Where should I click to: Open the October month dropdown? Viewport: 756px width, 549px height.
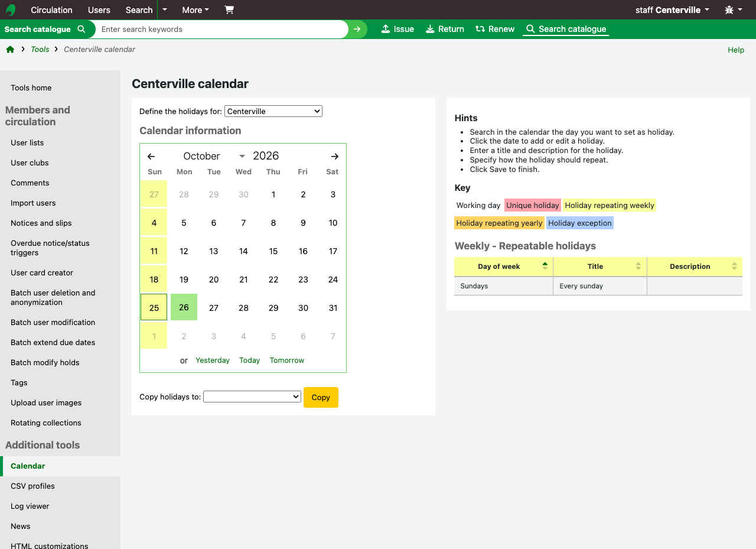click(213, 156)
